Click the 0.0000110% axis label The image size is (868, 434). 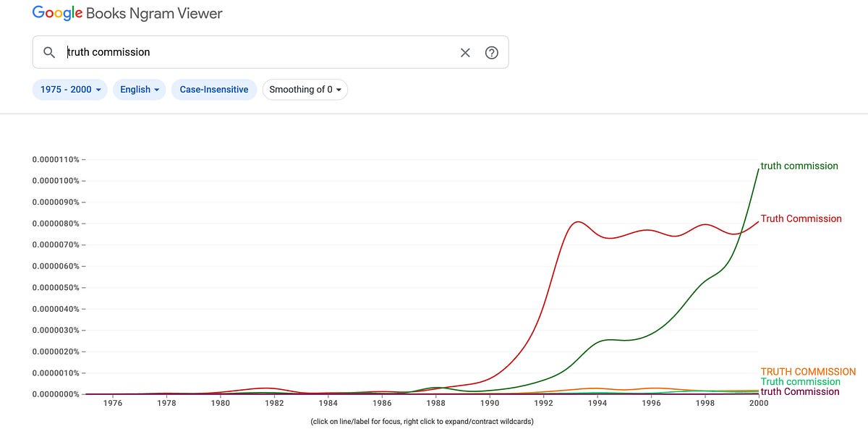pyautogui.click(x=56, y=159)
